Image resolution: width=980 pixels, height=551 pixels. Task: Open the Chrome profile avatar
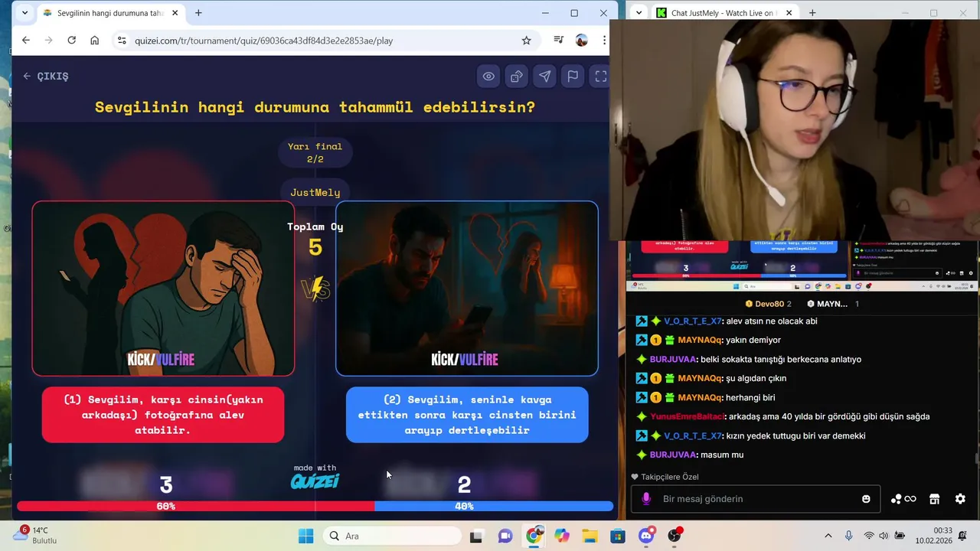(582, 41)
